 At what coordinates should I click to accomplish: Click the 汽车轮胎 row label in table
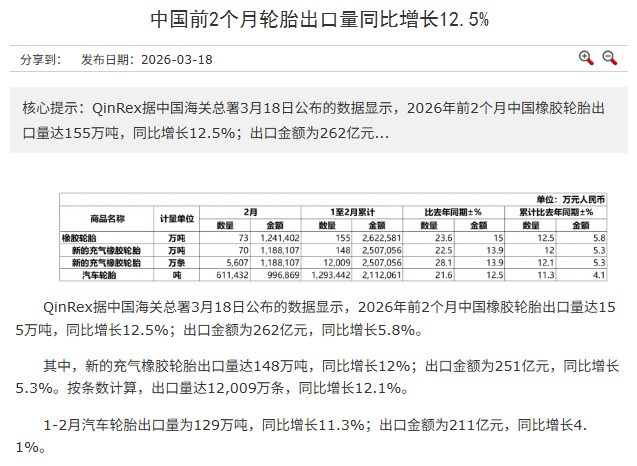(101, 273)
